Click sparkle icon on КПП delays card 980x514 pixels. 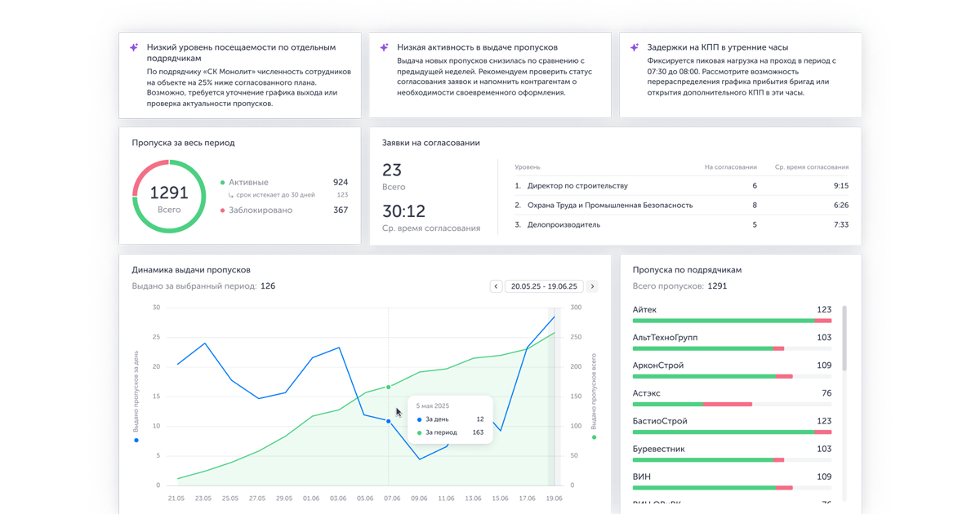pyautogui.click(x=634, y=48)
